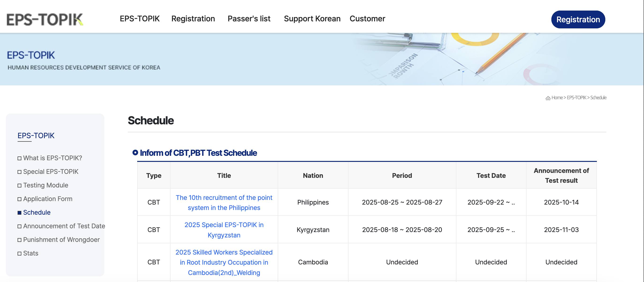The image size is (644, 282).
Task: Click period 2025-08-18 ~ 2025-08-20
Action: click(402, 230)
